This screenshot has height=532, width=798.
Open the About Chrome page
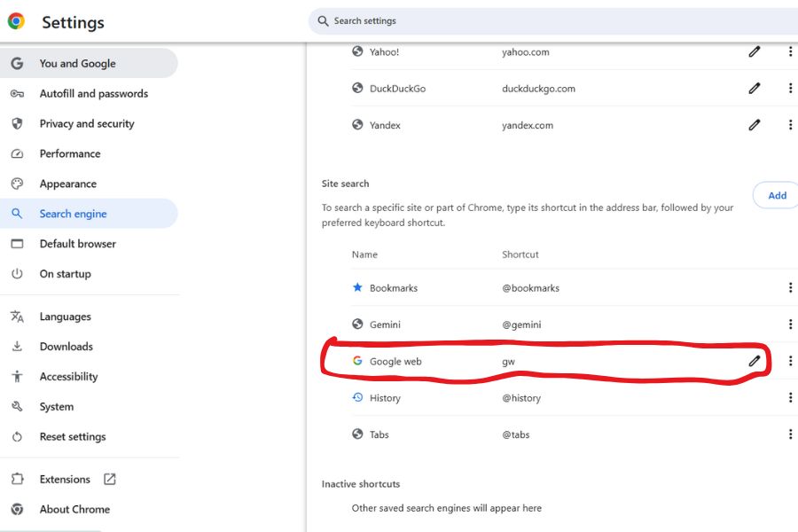[74, 510]
